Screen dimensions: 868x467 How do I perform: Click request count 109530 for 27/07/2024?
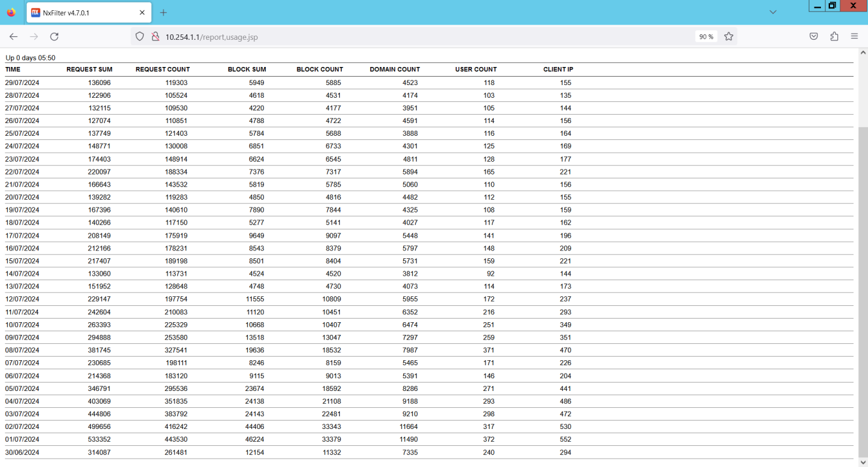coord(176,108)
